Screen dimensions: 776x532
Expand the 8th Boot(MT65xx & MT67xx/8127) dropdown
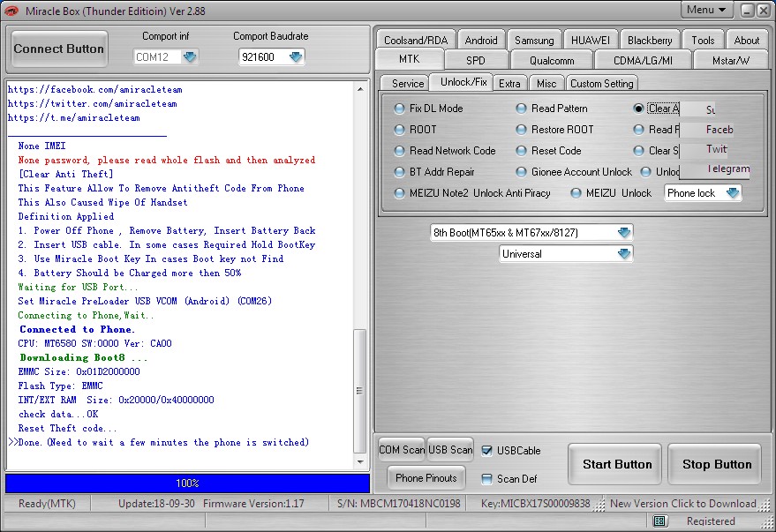(624, 232)
